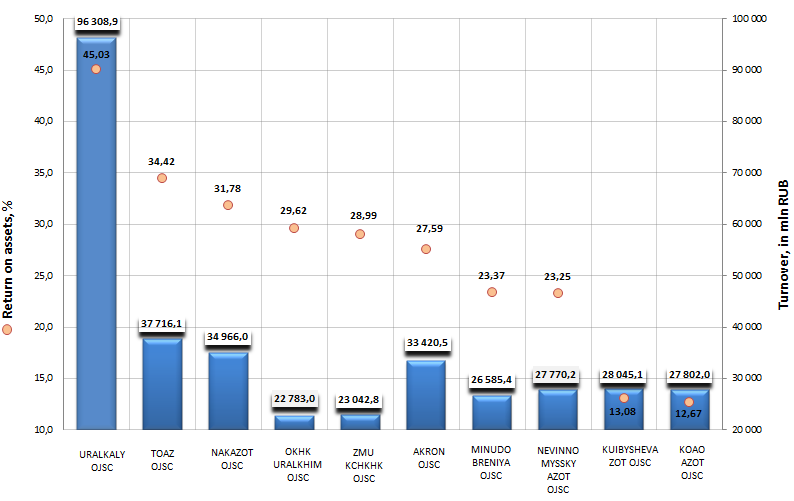The image size is (794, 501).
Task: Click the 34 966,0 data label
Action: click(228, 337)
